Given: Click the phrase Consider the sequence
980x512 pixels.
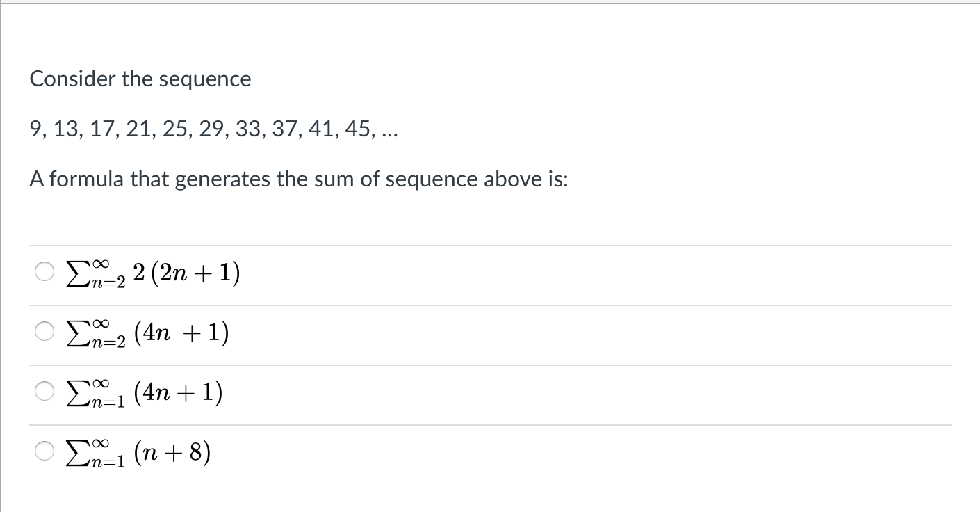Looking at the screenshot, I should [140, 79].
